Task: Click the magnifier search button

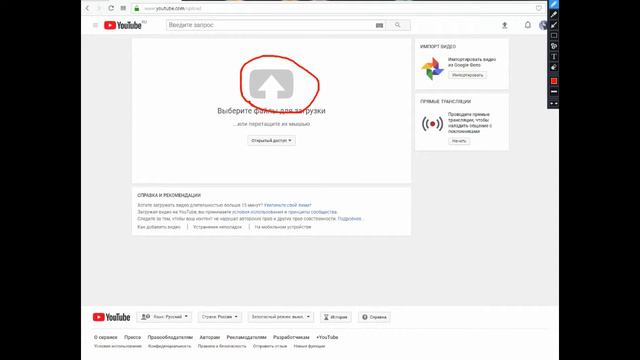Action: pos(398,25)
